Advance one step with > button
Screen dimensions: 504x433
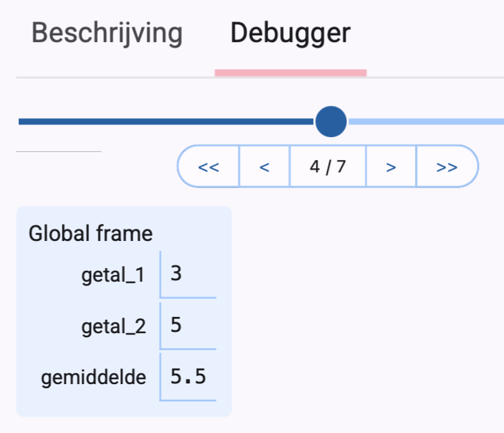[391, 166]
